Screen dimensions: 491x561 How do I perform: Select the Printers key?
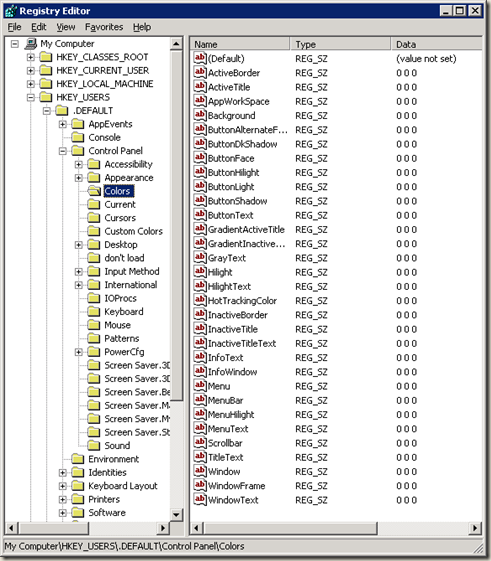(x=104, y=499)
